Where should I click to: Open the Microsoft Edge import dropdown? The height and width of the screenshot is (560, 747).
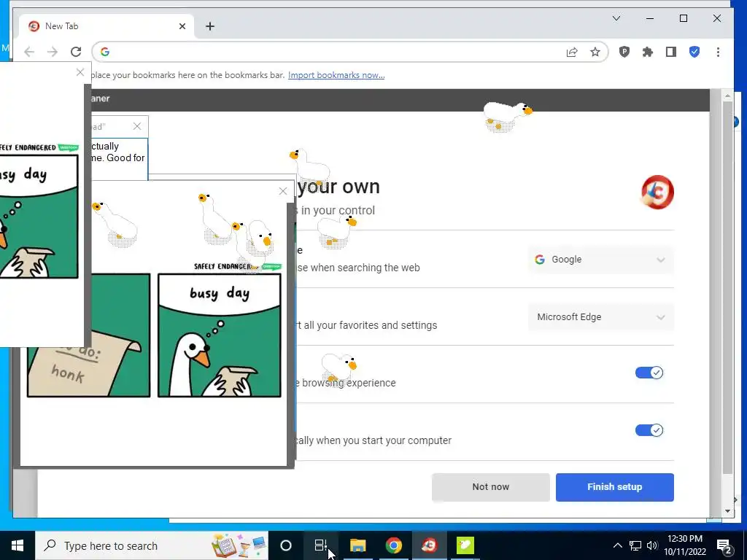pos(601,317)
